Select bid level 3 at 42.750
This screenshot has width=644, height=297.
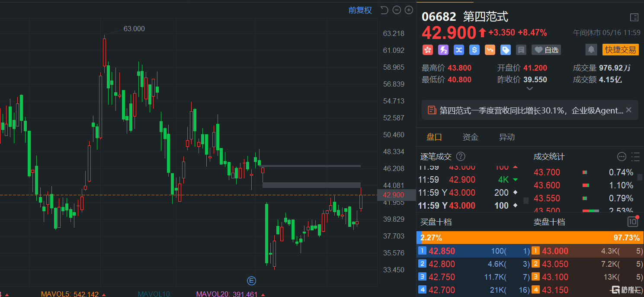474,277
